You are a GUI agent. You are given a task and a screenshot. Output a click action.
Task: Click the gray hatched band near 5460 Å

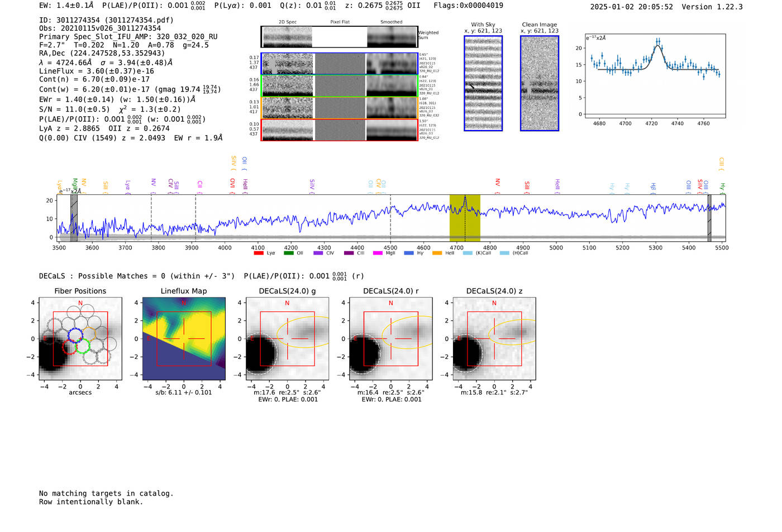(x=709, y=218)
